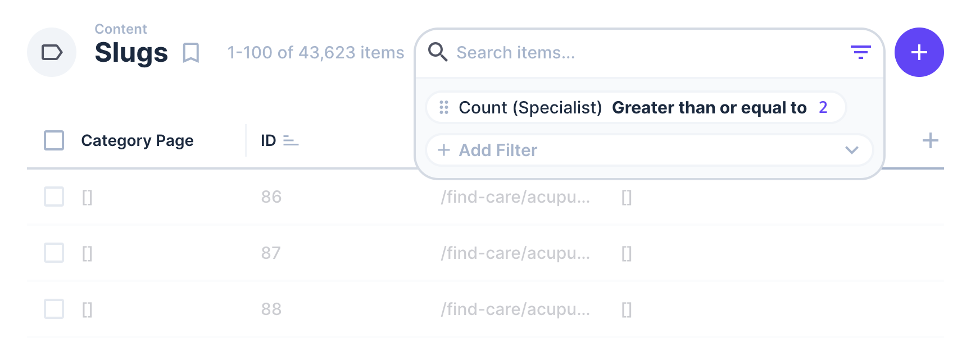The image size is (980, 347).
Task: Add a new table column
Action: pos(930,140)
